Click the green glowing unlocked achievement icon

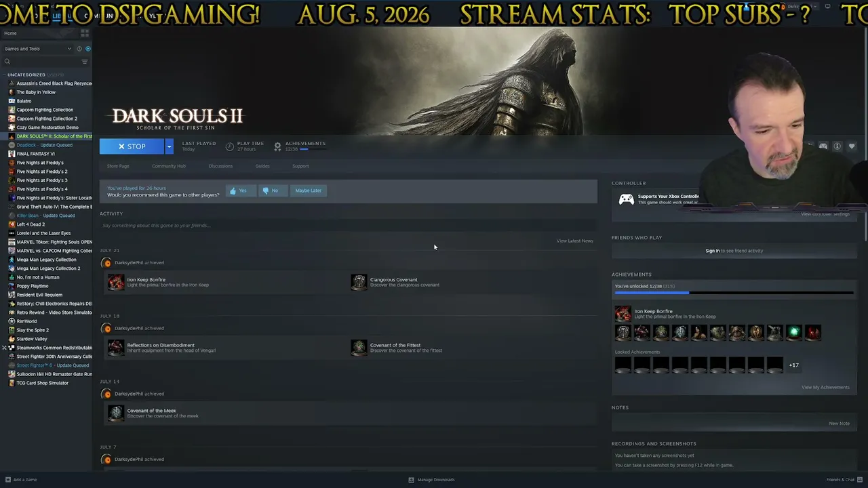[x=794, y=332]
